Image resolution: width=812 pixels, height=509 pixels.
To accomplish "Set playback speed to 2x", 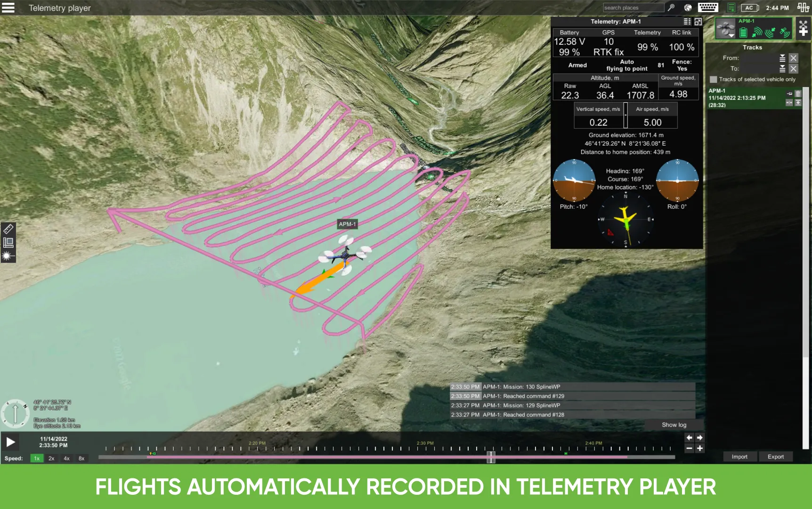I will pos(51,458).
